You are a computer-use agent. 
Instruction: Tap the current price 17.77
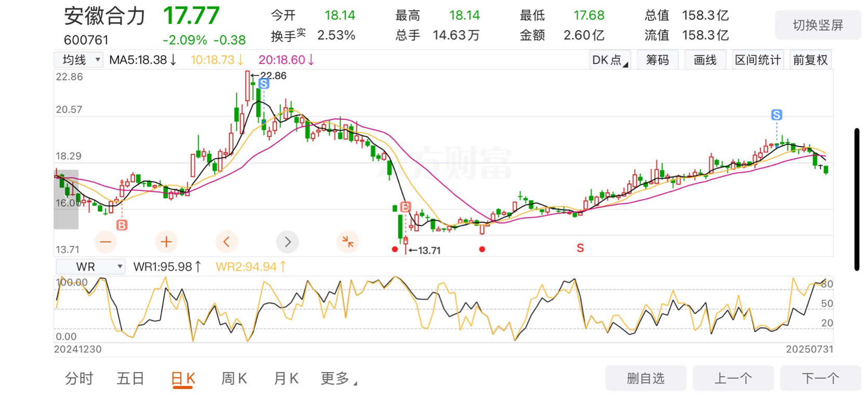coord(191,16)
